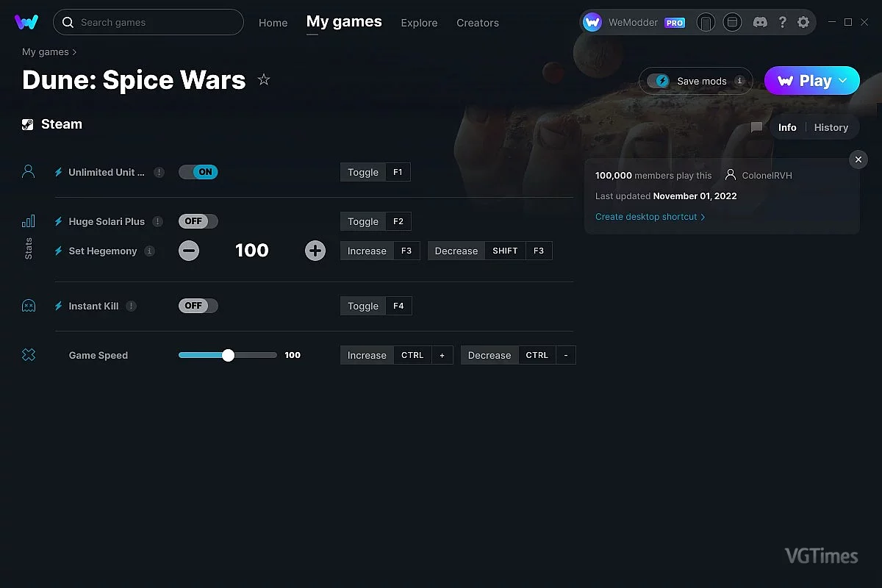
Task: Go to the Home tab
Action: [273, 23]
